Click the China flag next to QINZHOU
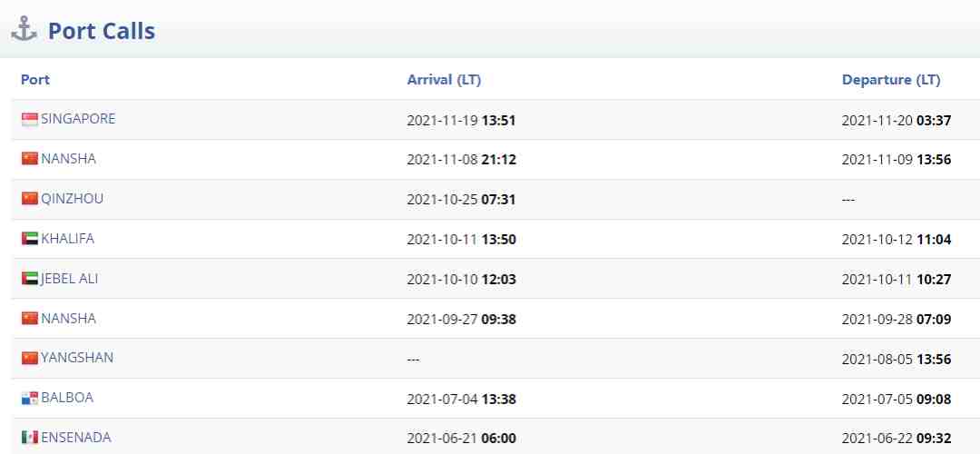This screenshot has width=980, height=454. [29, 199]
